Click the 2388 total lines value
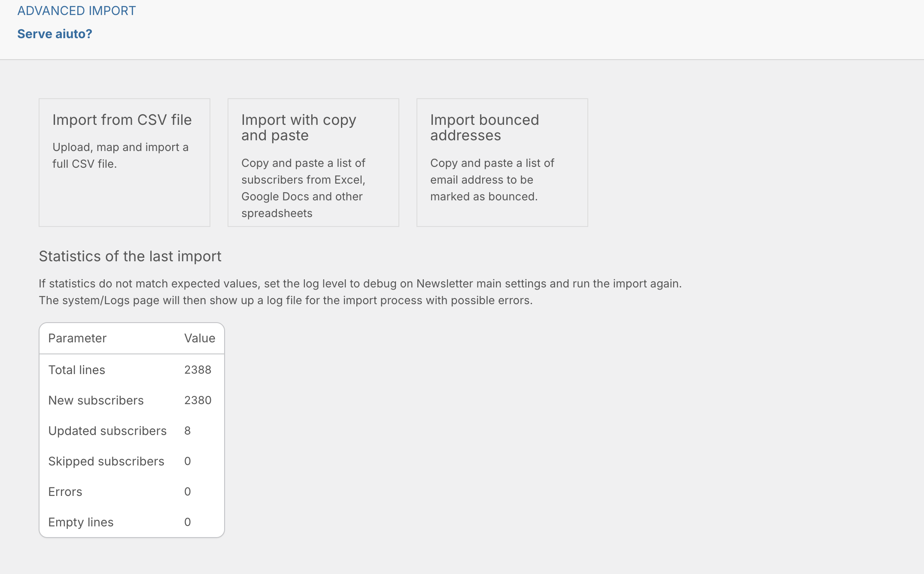The height and width of the screenshot is (574, 924). coord(198,370)
